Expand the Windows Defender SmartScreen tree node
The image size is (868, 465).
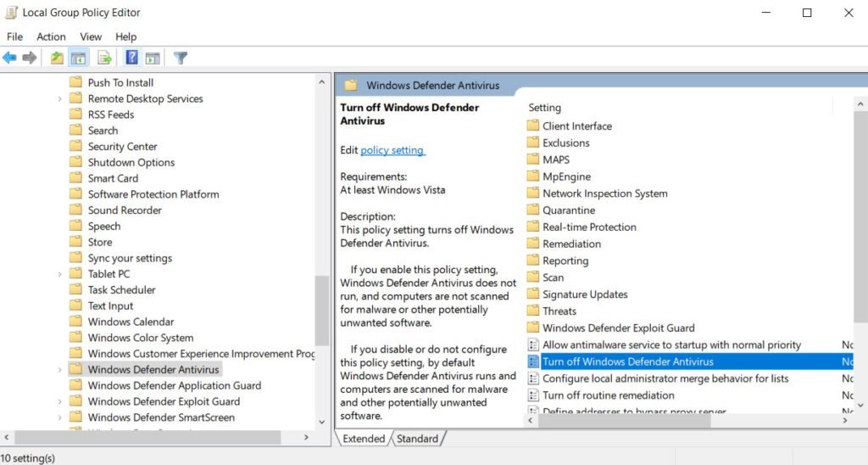click(60, 417)
